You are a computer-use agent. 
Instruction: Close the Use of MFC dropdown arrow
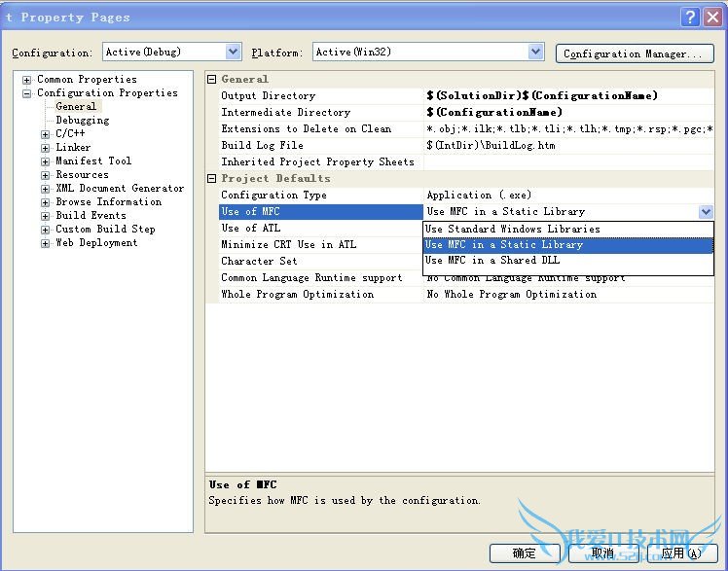[x=706, y=212]
